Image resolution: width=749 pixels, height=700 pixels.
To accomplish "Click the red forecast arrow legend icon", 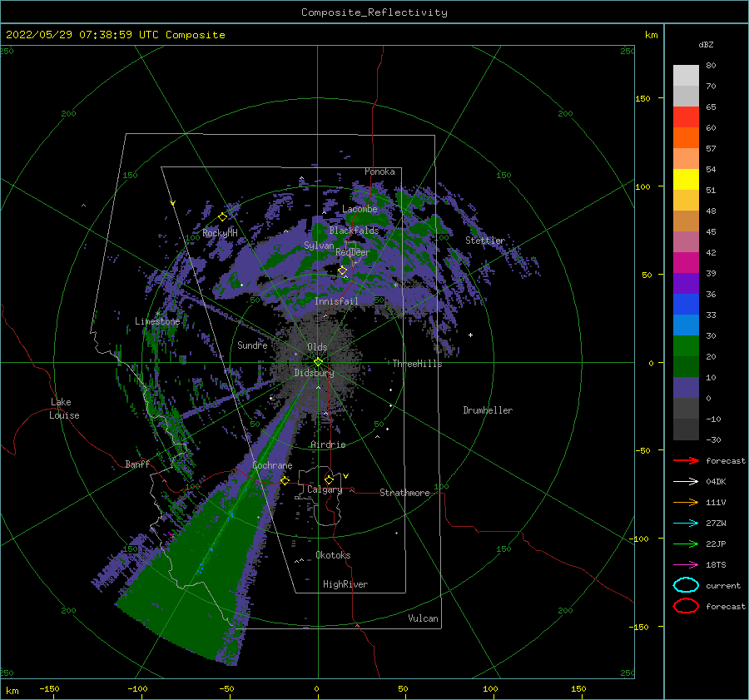I will (x=686, y=460).
